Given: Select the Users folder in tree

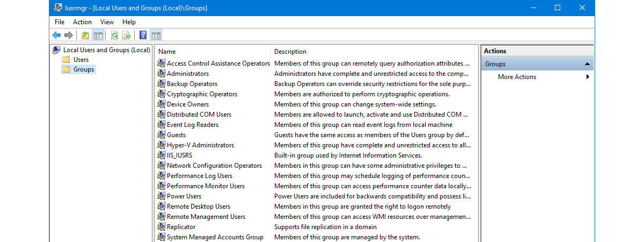Looking at the screenshot, I should [81, 60].
